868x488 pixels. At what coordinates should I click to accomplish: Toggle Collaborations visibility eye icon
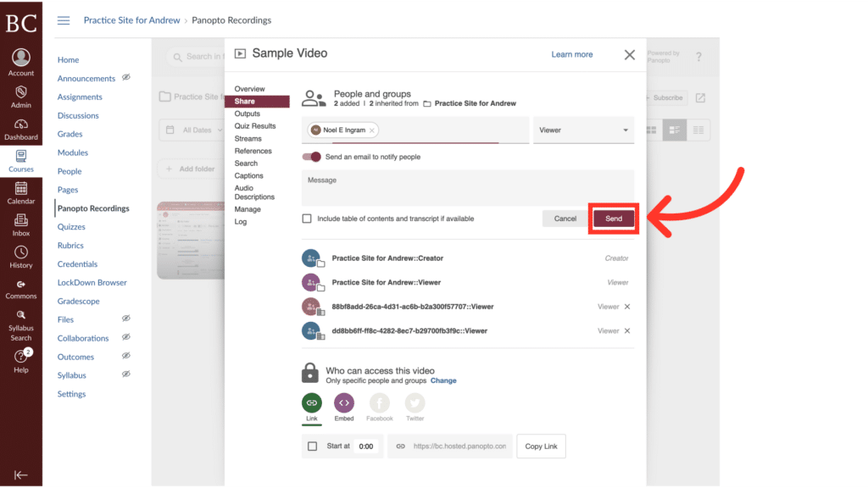(126, 337)
